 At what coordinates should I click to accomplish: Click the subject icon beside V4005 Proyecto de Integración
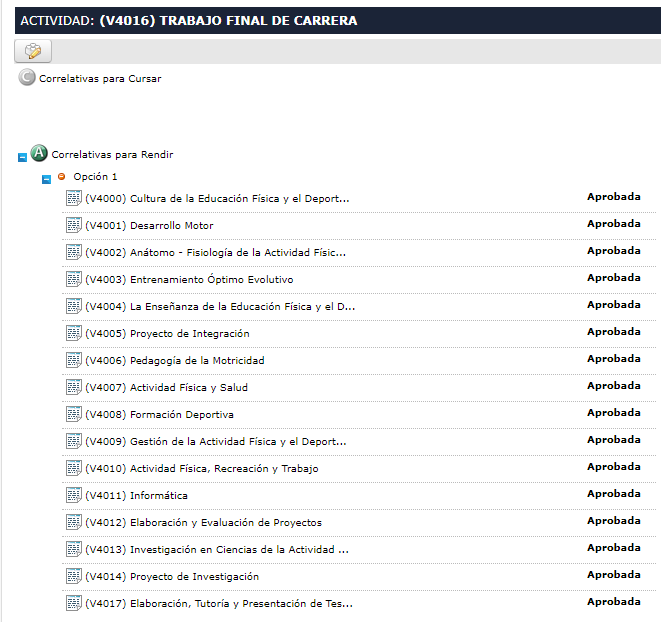73,333
